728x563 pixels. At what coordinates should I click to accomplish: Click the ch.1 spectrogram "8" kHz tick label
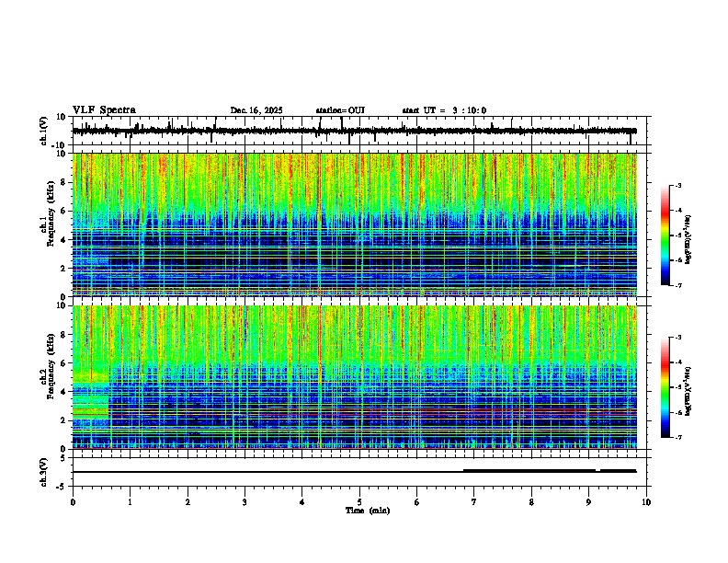coord(64,182)
